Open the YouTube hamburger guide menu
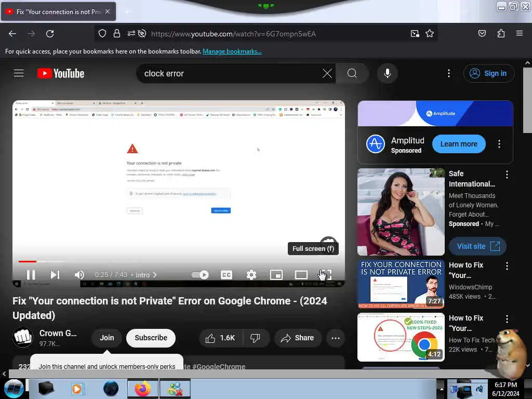Screen dimensions: 532x399 (19, 73)
